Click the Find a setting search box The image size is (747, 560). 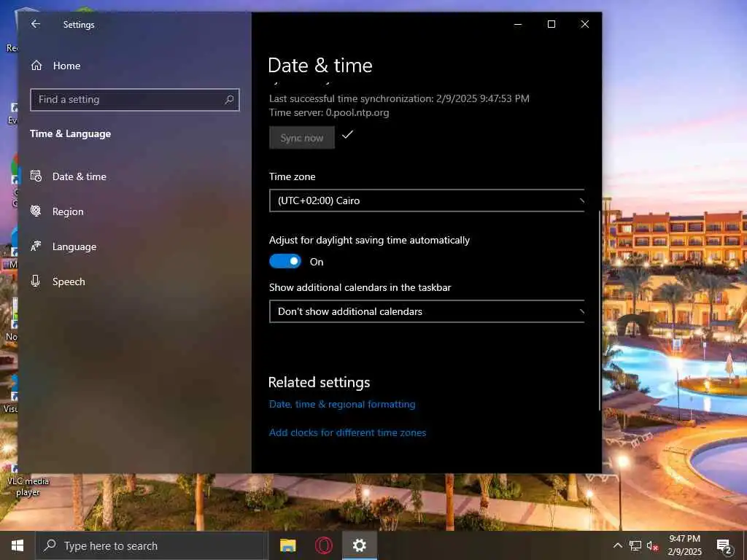pos(135,99)
